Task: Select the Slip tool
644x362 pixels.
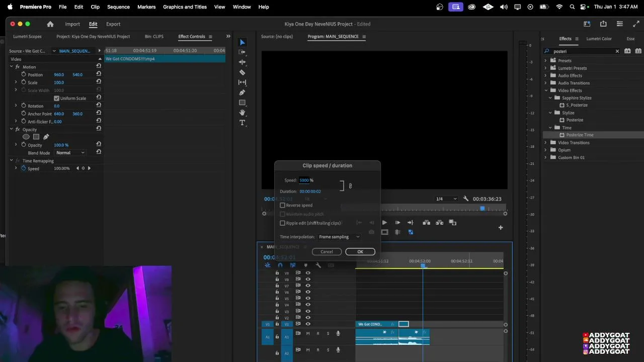Action: (x=242, y=82)
